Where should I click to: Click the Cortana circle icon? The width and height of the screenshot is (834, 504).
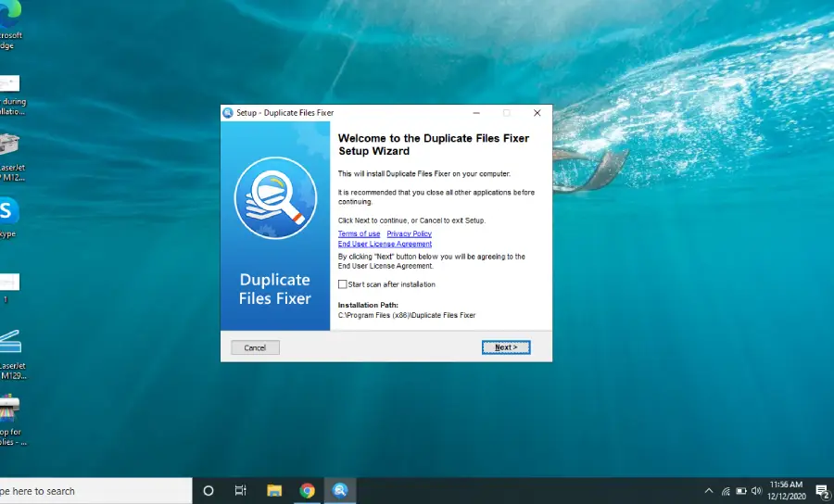click(x=208, y=491)
